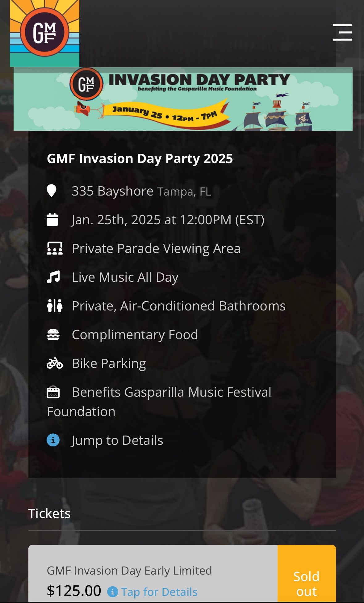364x603 pixels.
Task: Jump to Details link
Action: point(117,440)
